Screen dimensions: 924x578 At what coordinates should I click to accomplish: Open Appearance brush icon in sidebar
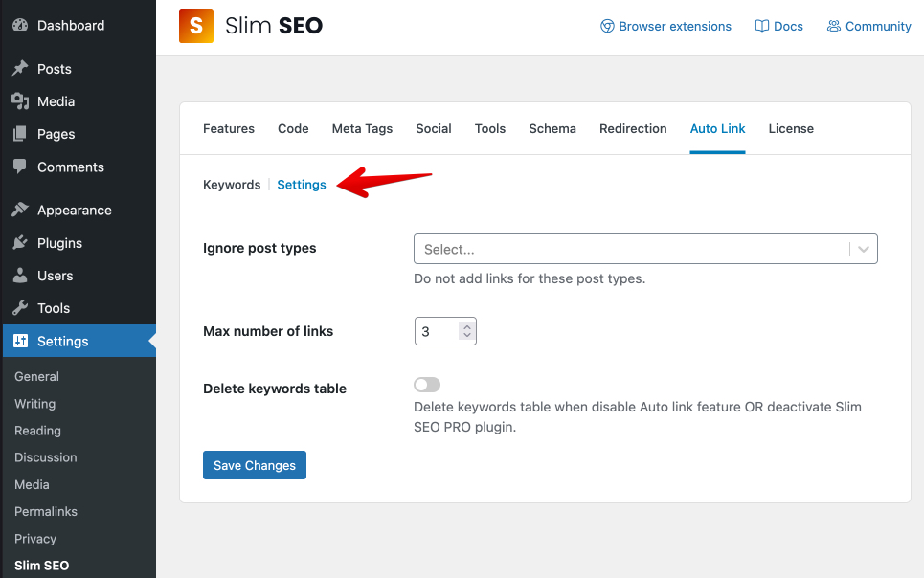(20, 211)
